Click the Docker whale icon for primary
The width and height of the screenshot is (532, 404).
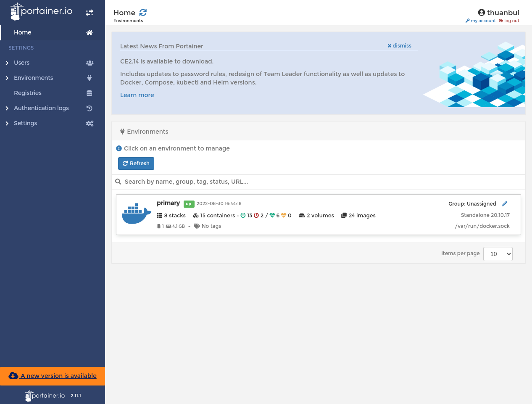[x=136, y=214]
